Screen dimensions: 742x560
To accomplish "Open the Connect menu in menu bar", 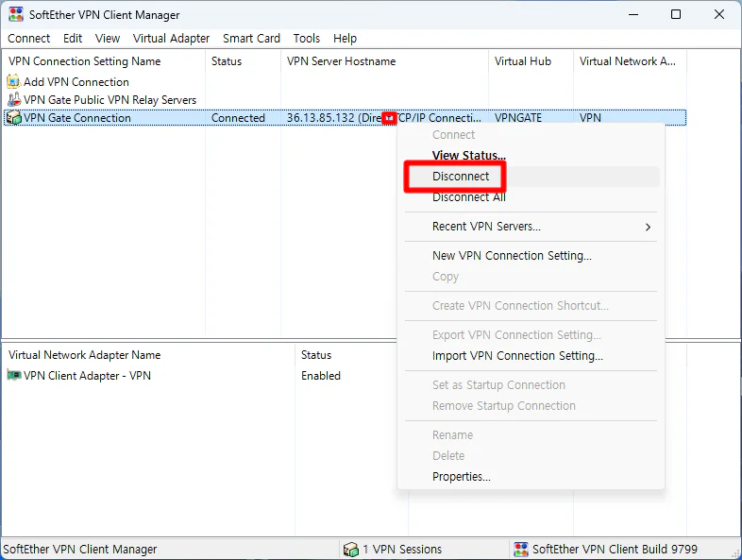I will (x=29, y=39).
